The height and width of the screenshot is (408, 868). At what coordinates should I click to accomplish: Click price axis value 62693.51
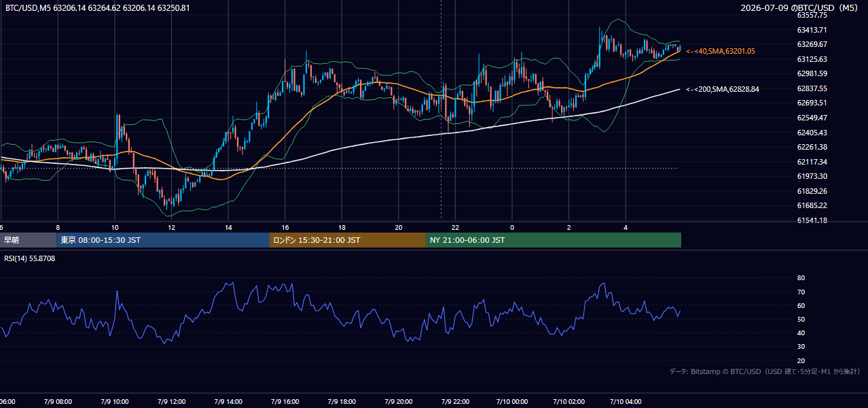[812, 103]
